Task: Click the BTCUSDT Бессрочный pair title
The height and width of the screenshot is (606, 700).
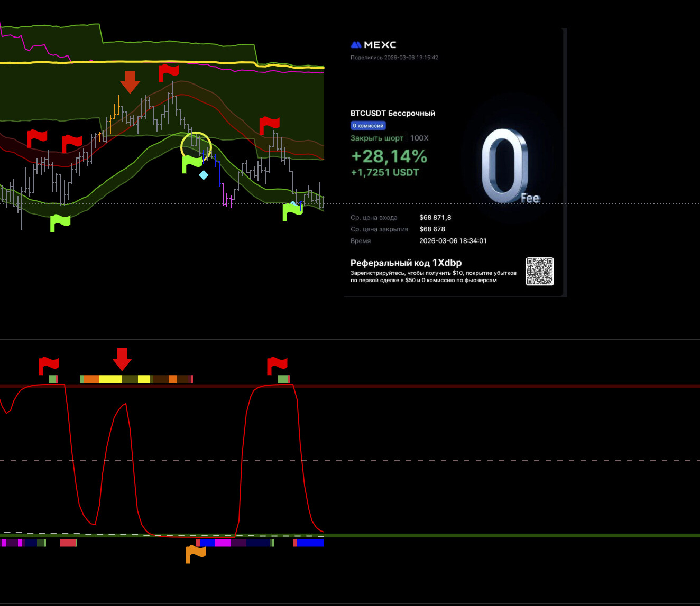Action: point(392,113)
